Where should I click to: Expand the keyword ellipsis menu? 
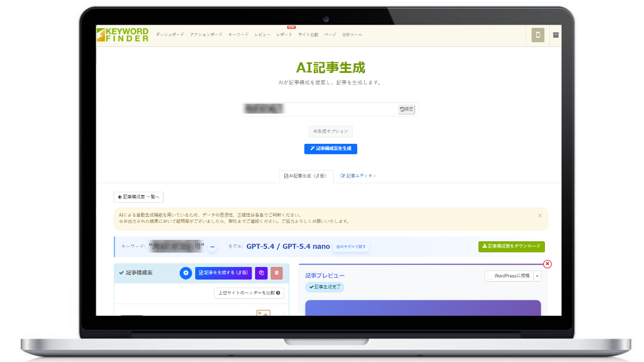point(212,247)
